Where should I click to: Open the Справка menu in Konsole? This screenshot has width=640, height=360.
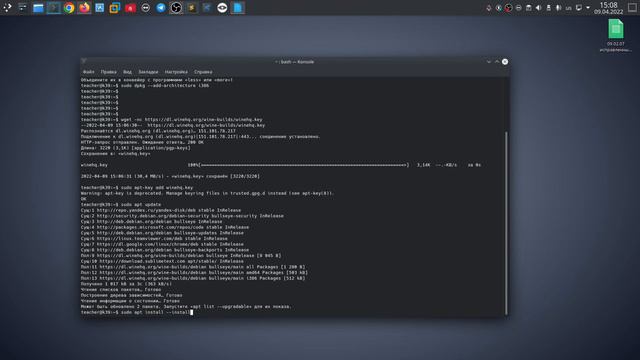pyautogui.click(x=203, y=72)
